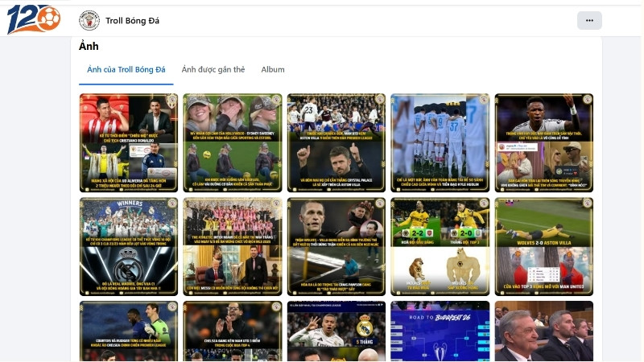Click the 12 football logo icon

coord(34,19)
